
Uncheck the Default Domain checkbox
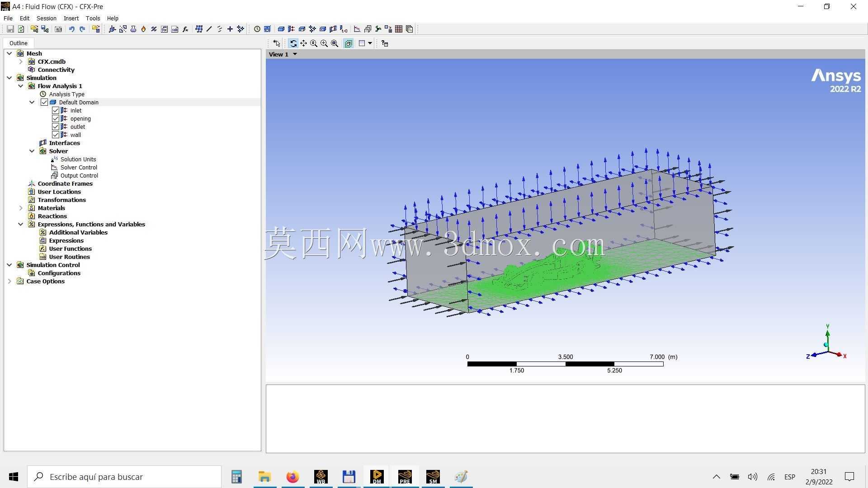pyautogui.click(x=44, y=102)
